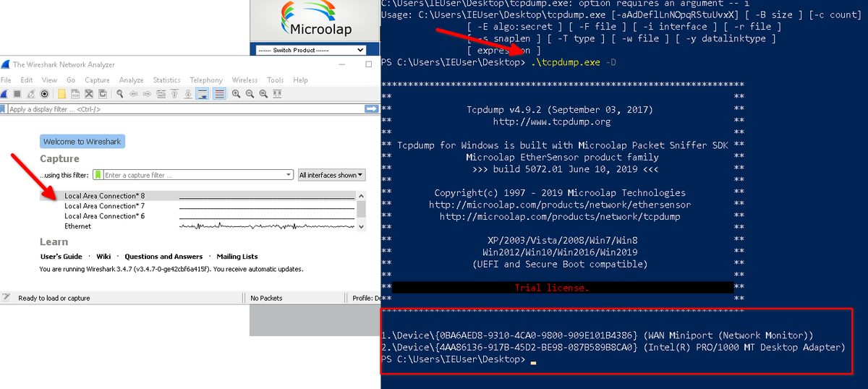Select Local Area Connection* 8 interface
The width and height of the screenshot is (868, 389).
pyautogui.click(x=198, y=196)
